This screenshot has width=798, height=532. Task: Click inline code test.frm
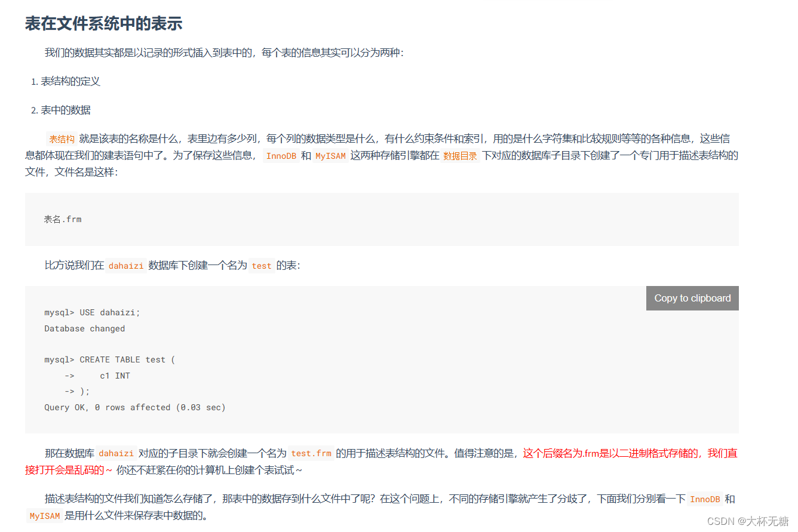click(x=311, y=453)
